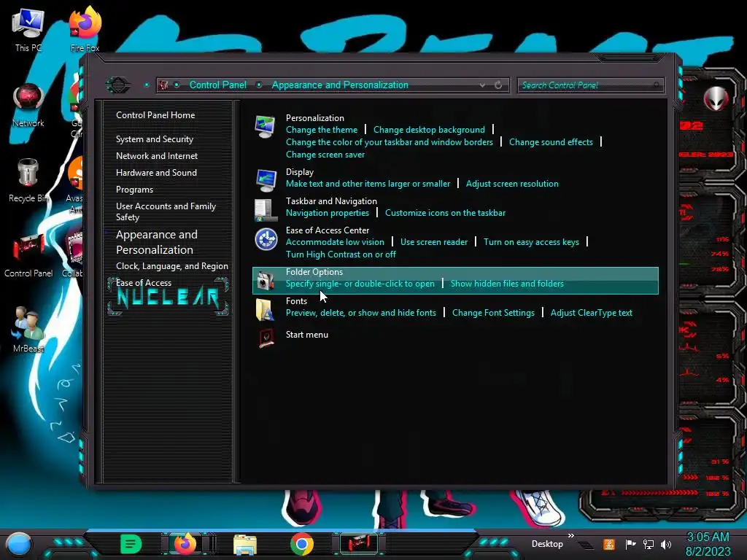Image resolution: width=747 pixels, height=560 pixels.
Task: Open the green notes app on taskbar
Action: (x=131, y=544)
